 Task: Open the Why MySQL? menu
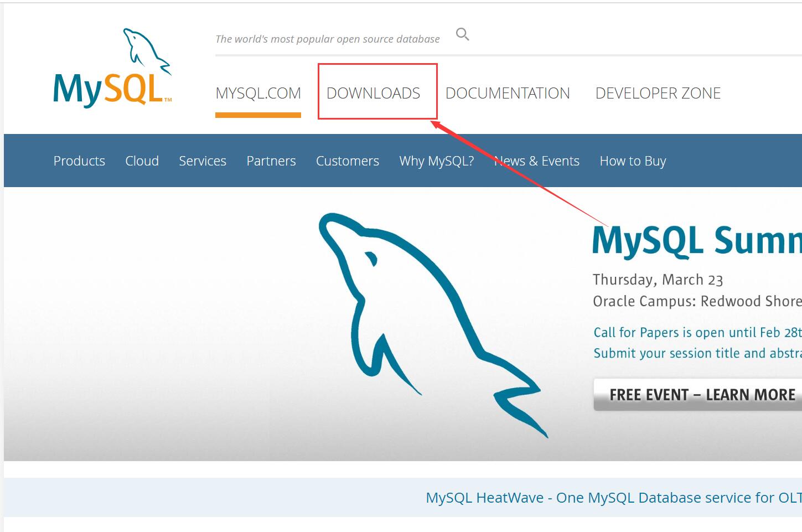436,161
